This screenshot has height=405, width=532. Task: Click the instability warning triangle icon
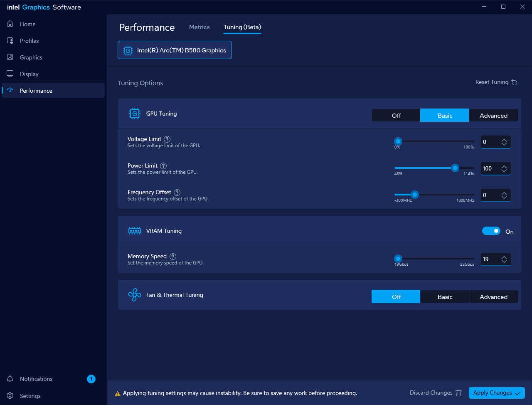coord(118,393)
